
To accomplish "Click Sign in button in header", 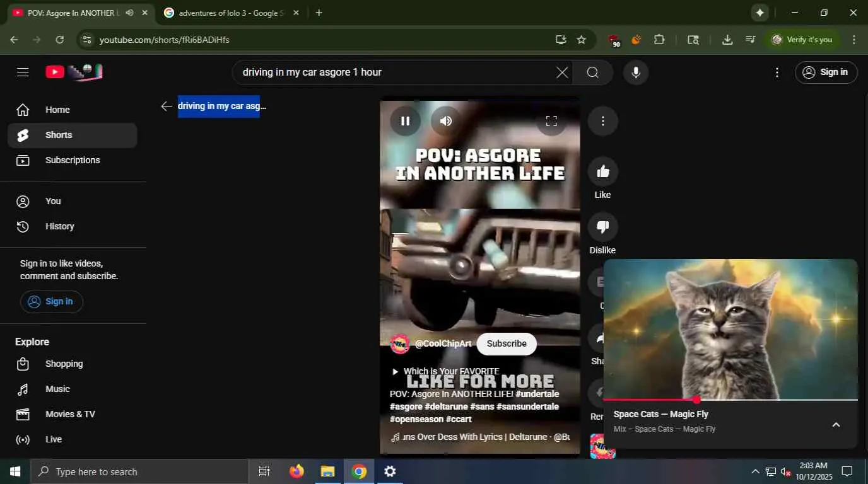I will 826,72.
